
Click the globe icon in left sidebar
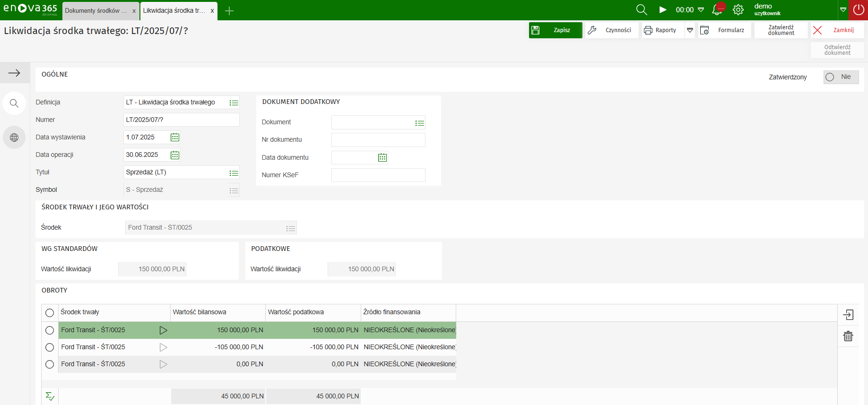click(14, 138)
